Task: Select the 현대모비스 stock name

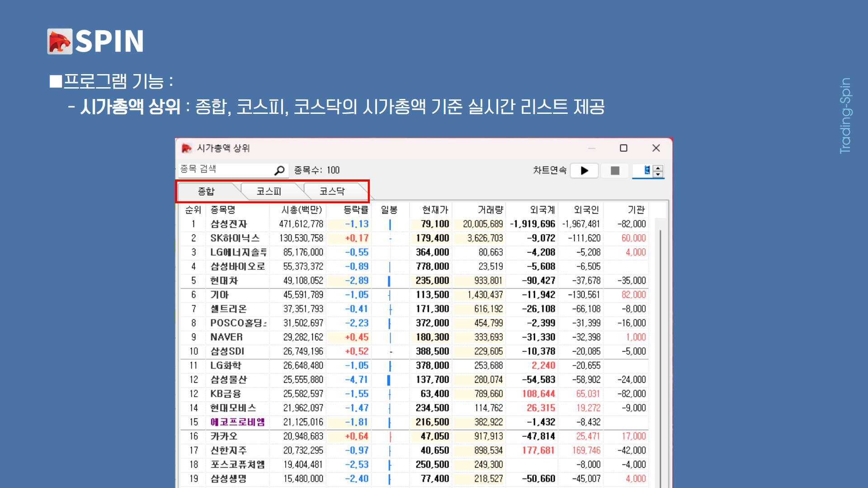Action: pos(233,408)
